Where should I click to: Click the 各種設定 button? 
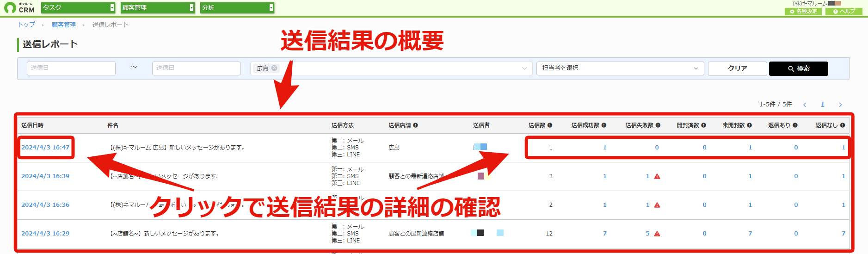(803, 12)
